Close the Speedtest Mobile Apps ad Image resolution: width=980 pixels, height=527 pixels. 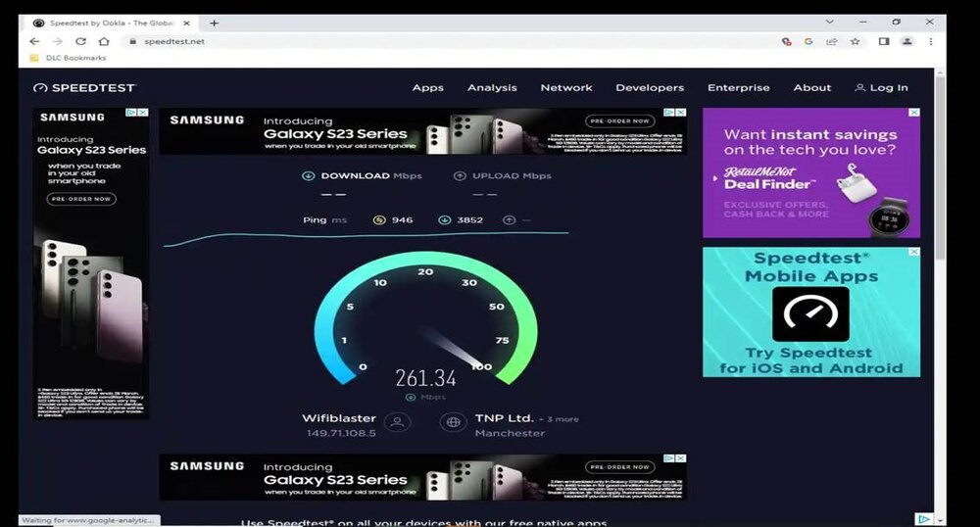pyautogui.click(x=914, y=252)
